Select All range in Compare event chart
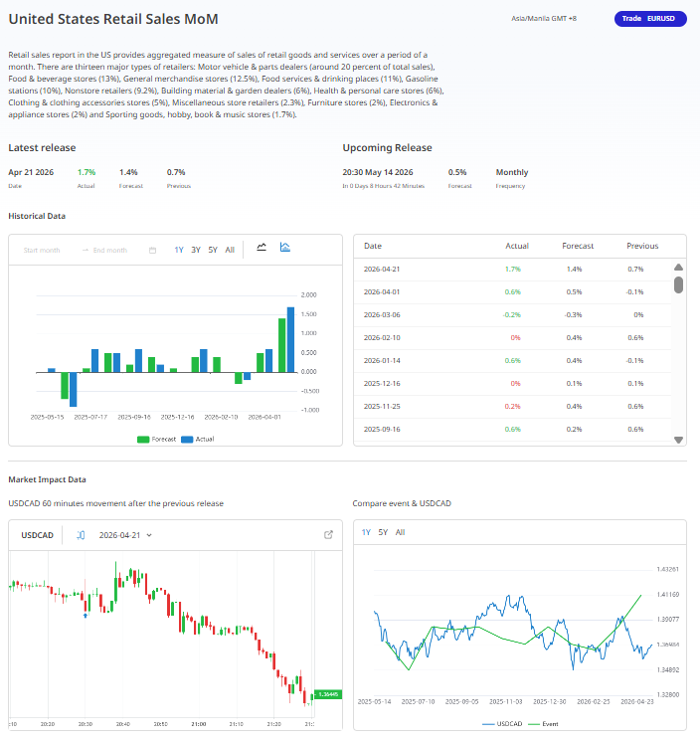The image size is (700, 742). click(x=400, y=532)
